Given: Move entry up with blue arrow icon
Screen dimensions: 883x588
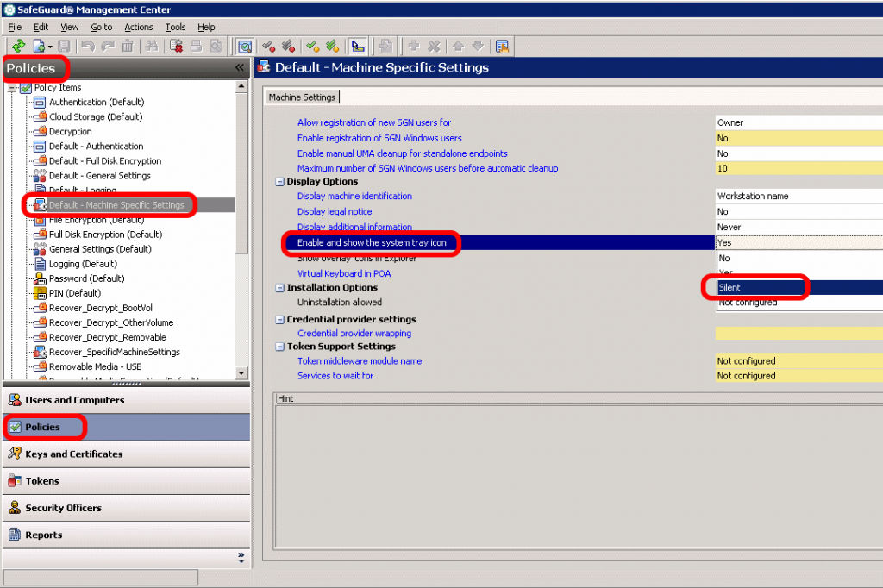Looking at the screenshot, I should pos(458,46).
